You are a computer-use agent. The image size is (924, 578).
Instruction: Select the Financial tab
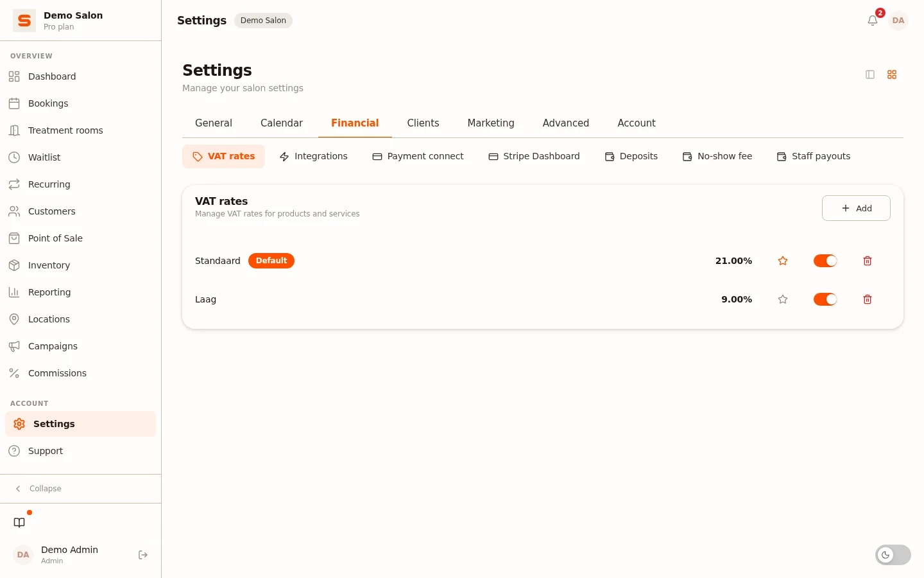coord(355,123)
